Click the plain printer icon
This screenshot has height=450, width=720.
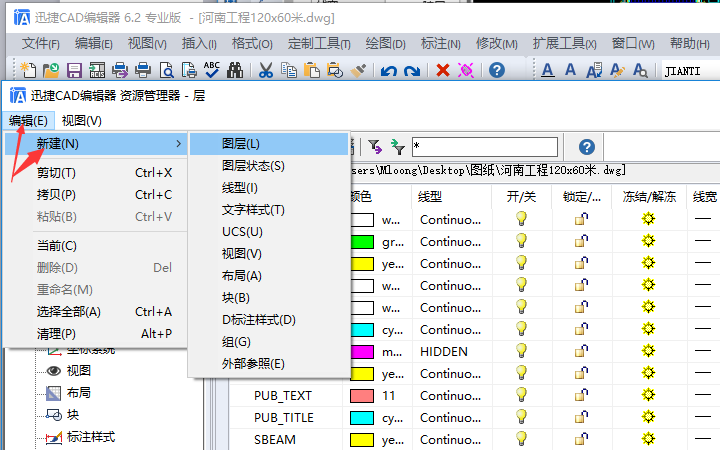click(143, 70)
